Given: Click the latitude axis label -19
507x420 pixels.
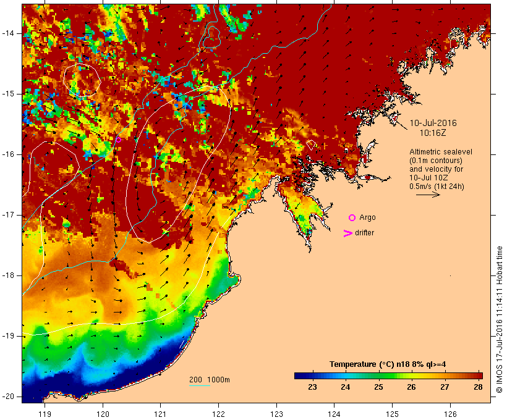Looking at the screenshot, I should click(x=8, y=337).
